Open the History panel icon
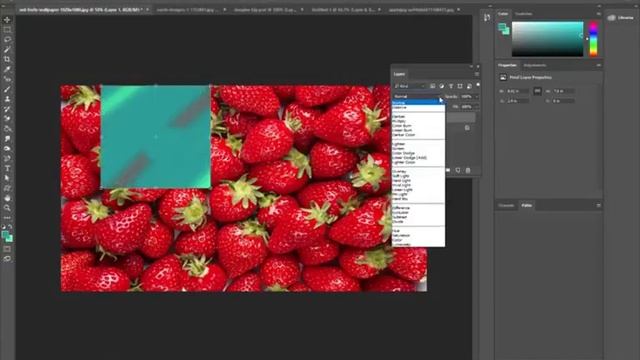This screenshot has width=640, height=360. pos(487,18)
